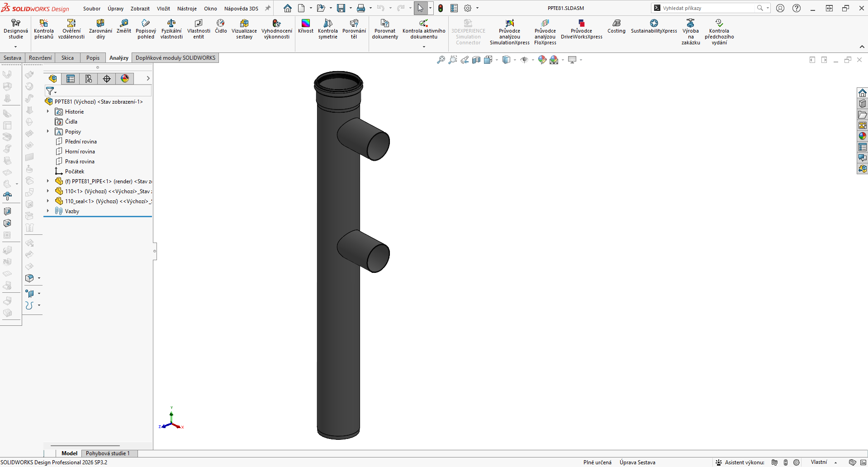The height and width of the screenshot is (467, 868).
Task: Open Průvodce DriveWorksXpress
Action: coord(582,29)
